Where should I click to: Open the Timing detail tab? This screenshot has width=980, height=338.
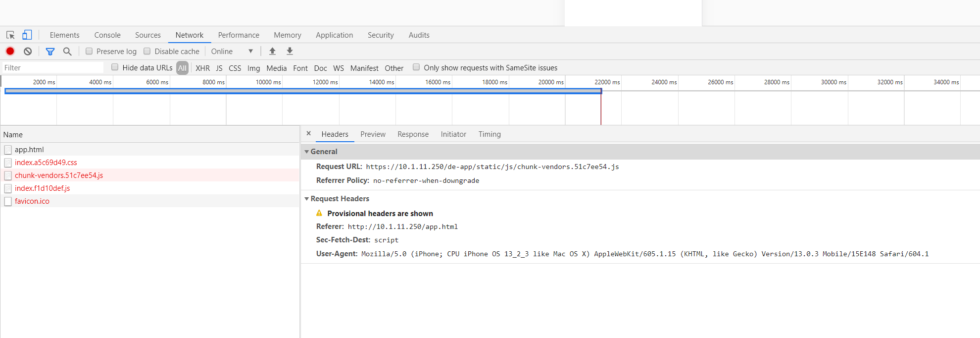click(x=490, y=134)
